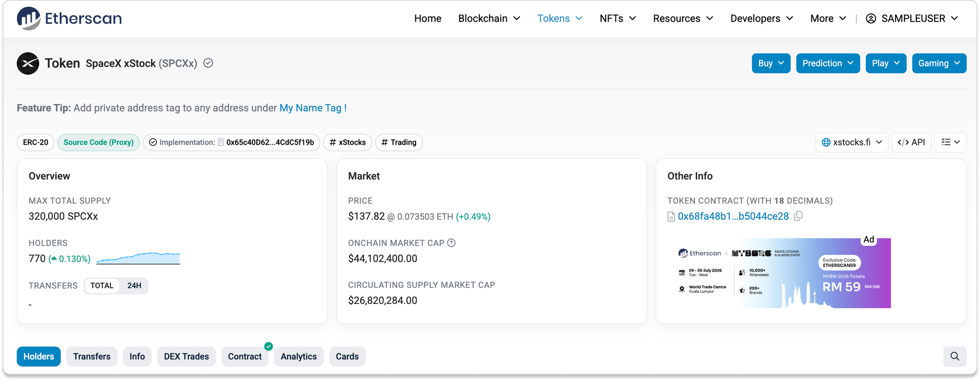The height and width of the screenshot is (380, 980).
Task: Click the circulating market cap $26,820,284.00
Action: click(383, 301)
